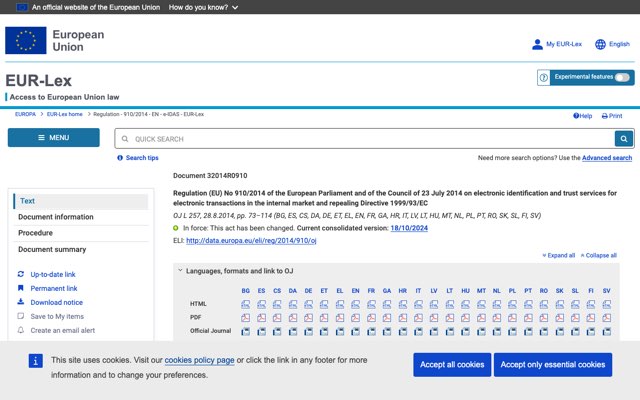
Task: Open the Official Journal in SV
Action: pos(607,331)
